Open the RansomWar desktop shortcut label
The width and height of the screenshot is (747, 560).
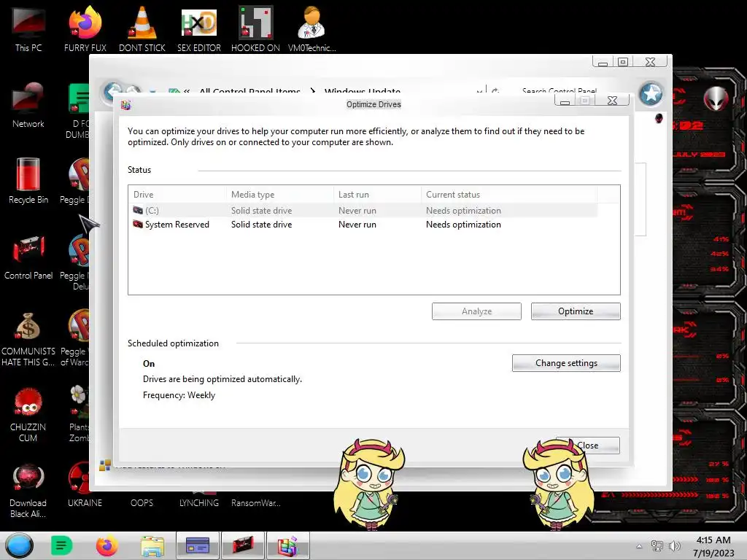pyautogui.click(x=255, y=503)
